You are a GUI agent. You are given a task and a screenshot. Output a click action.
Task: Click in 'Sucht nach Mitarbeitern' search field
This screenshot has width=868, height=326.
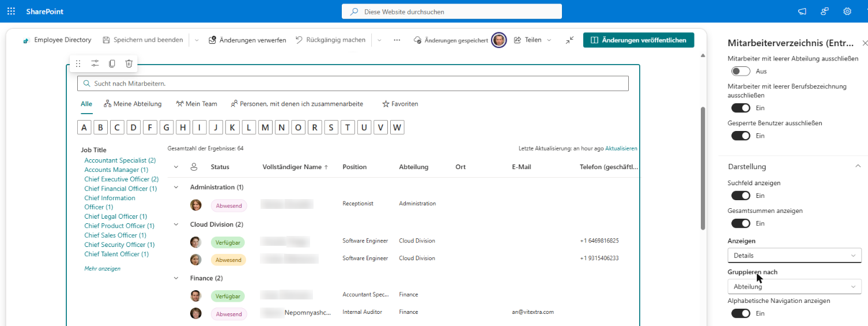[353, 84]
